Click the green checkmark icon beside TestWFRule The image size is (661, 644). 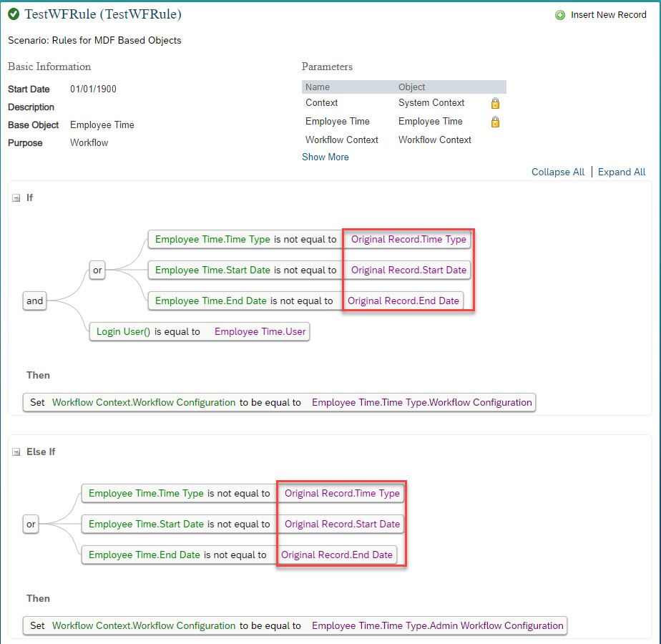(x=14, y=14)
